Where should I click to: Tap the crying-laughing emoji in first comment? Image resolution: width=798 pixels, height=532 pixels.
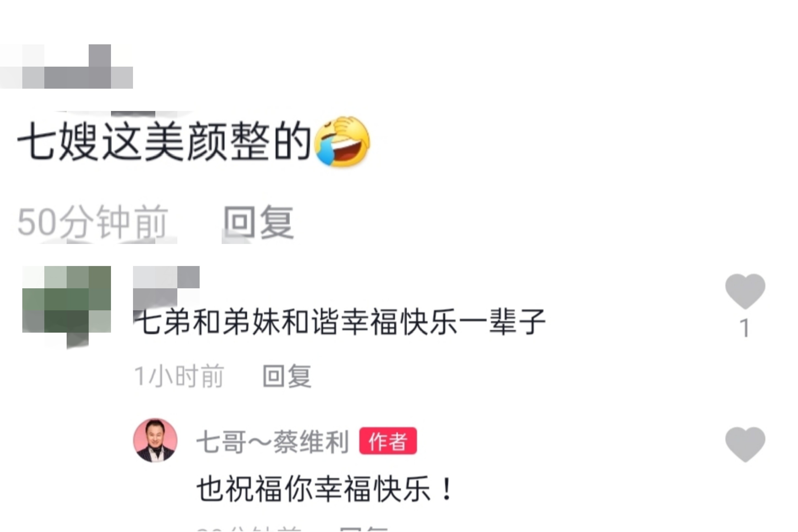click(x=342, y=142)
